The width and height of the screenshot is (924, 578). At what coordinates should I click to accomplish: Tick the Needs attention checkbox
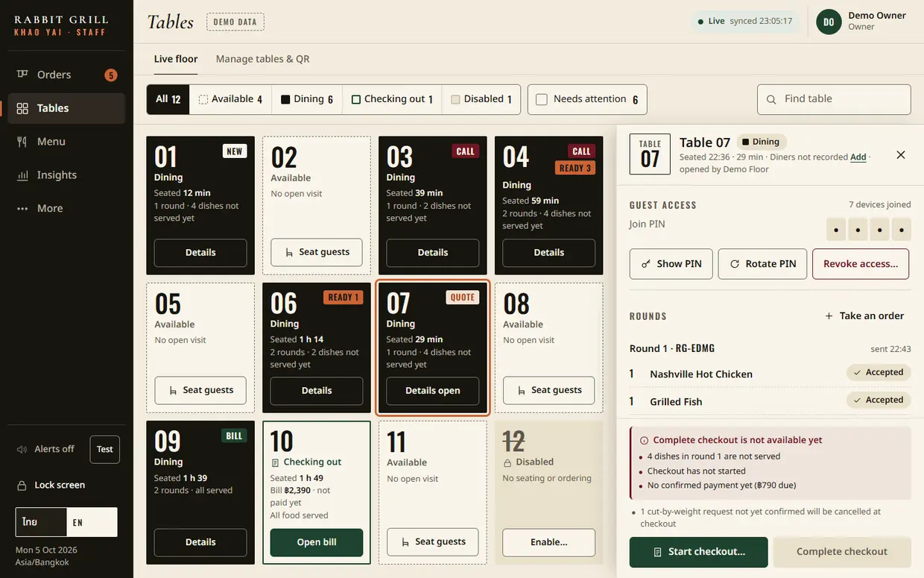pos(542,99)
